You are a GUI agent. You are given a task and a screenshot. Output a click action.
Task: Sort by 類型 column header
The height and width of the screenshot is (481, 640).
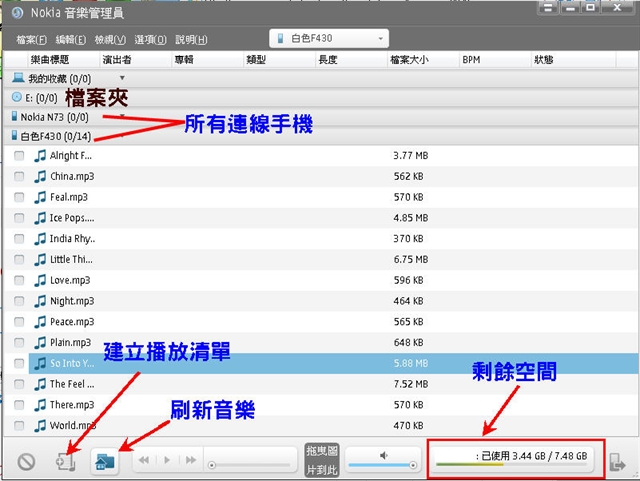coord(280,60)
